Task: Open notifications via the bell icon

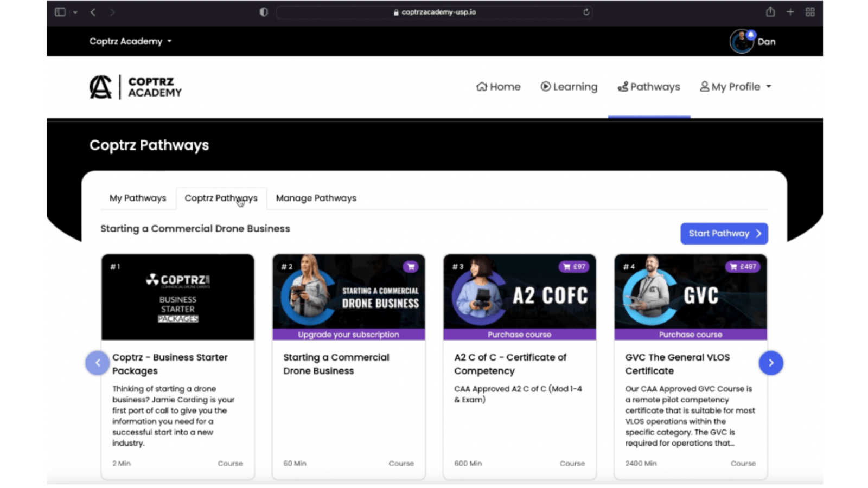Action: tap(751, 34)
